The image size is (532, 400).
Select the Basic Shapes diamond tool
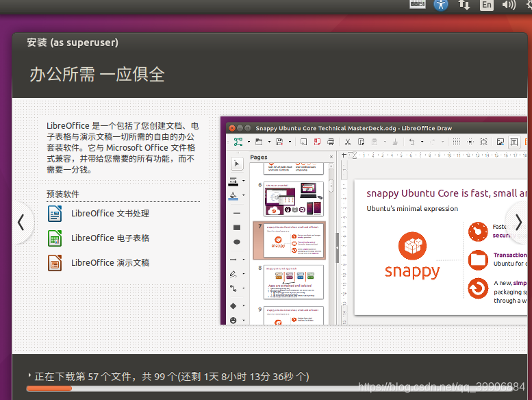tap(233, 306)
